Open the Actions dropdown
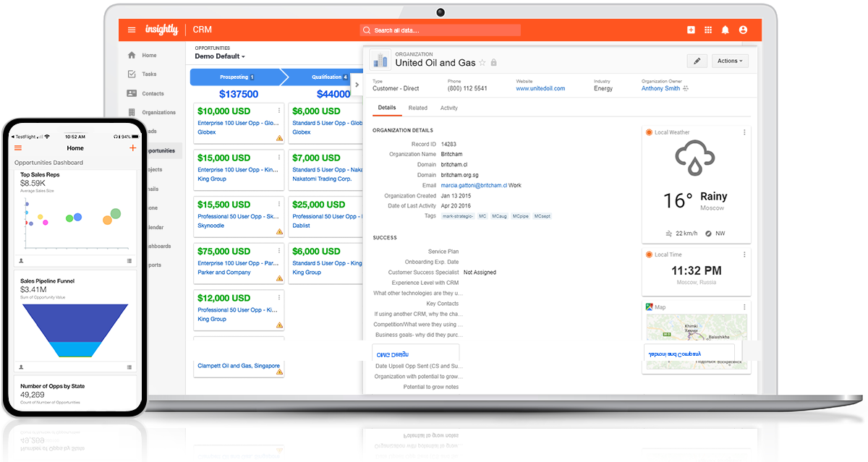 pyautogui.click(x=730, y=61)
